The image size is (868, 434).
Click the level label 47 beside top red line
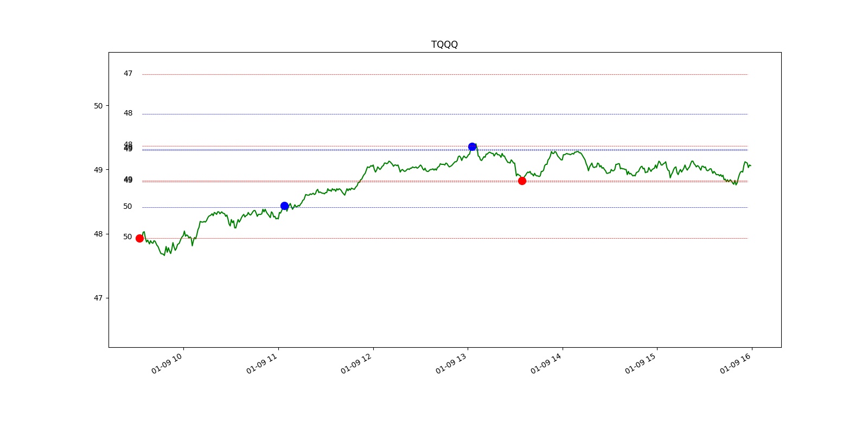(x=128, y=73)
